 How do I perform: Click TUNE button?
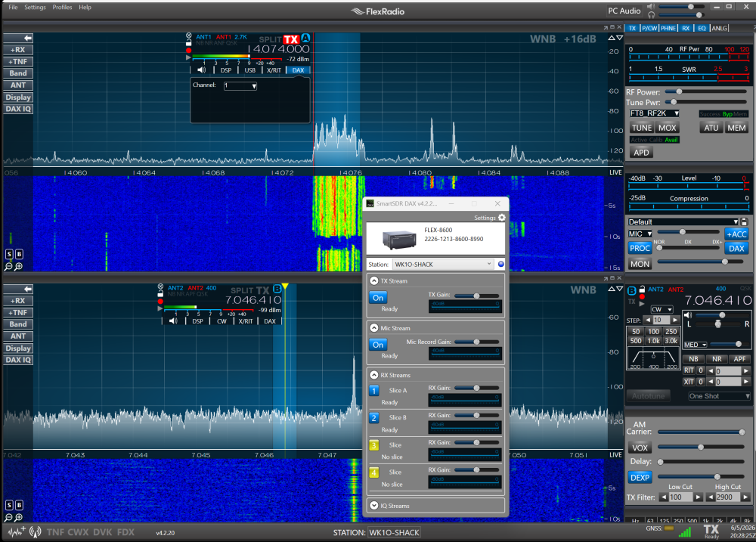pos(642,128)
